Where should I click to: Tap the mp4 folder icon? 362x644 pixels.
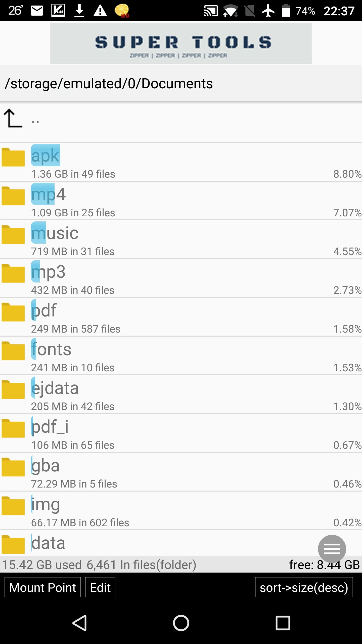coord(13,196)
